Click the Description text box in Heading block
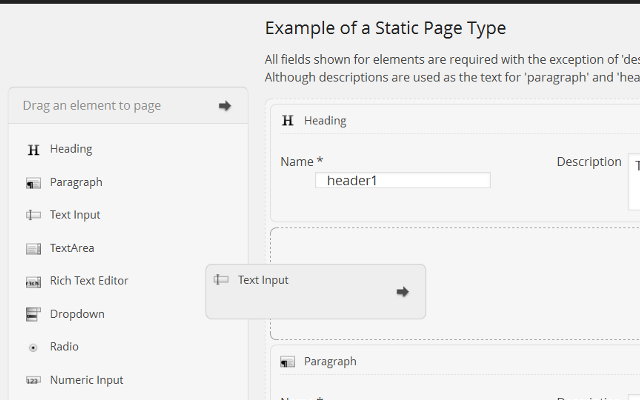Image resolution: width=640 pixels, height=400 pixels. tap(634, 182)
